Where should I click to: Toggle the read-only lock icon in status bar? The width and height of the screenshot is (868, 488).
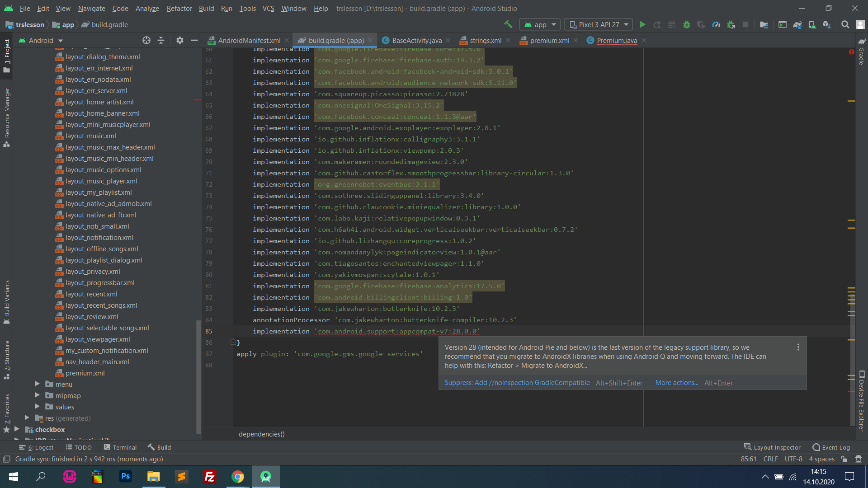tap(844, 459)
